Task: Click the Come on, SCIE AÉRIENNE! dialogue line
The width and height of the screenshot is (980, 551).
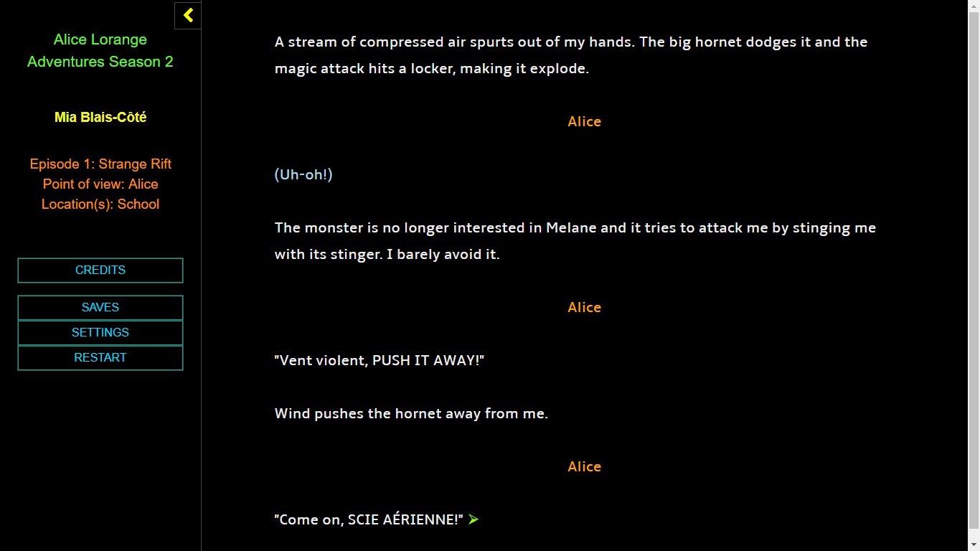Action: point(369,519)
